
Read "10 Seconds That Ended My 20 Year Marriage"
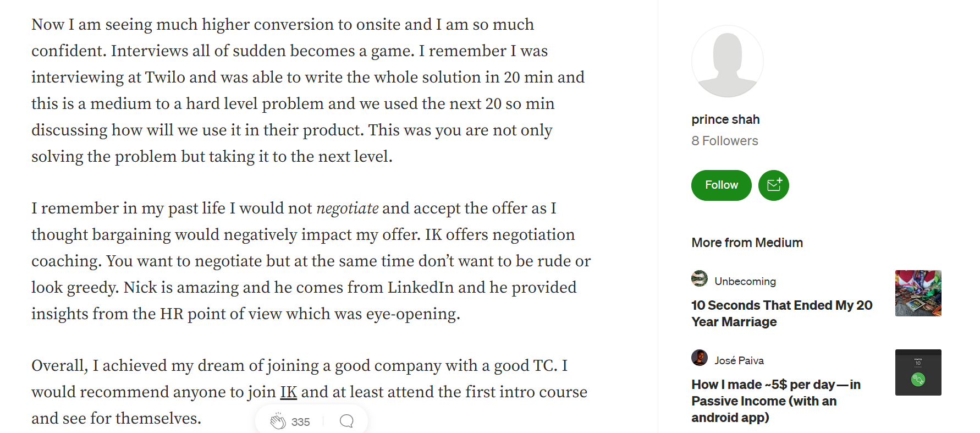781,314
